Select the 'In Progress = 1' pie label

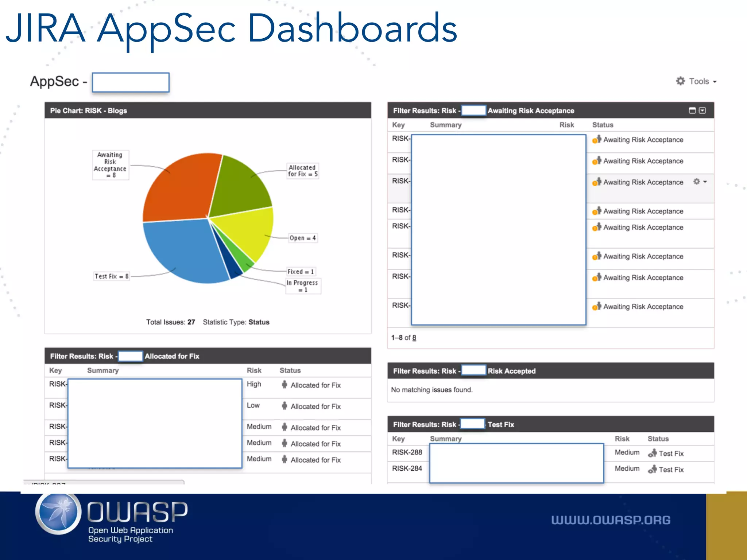[x=303, y=286]
